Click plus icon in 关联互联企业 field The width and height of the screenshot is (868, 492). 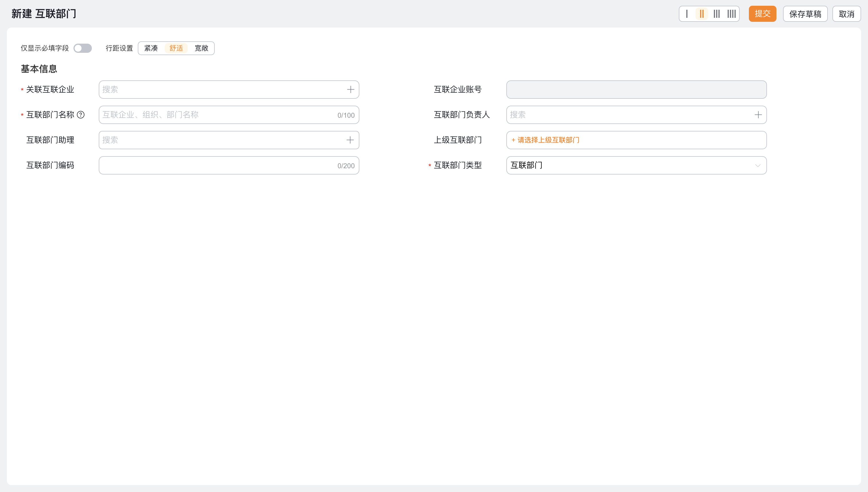350,90
